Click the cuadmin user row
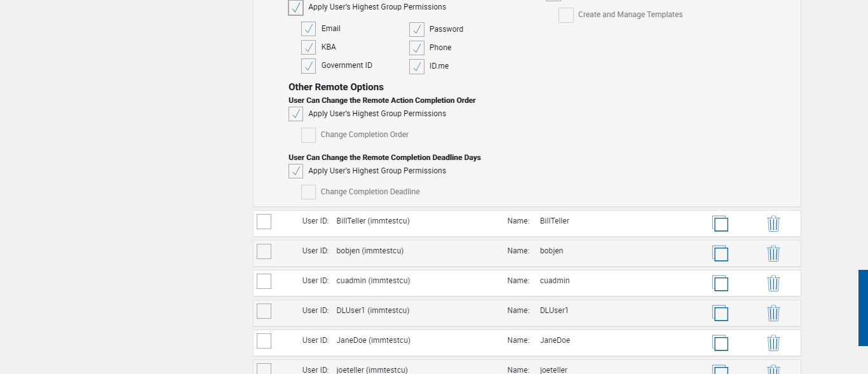The height and width of the screenshot is (374, 868). 445,281
